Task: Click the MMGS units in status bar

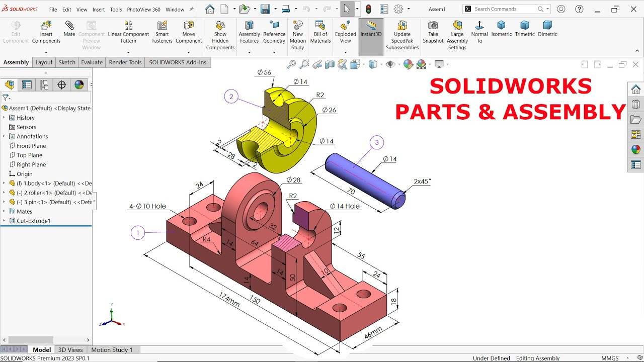Action: pyautogui.click(x=610, y=358)
